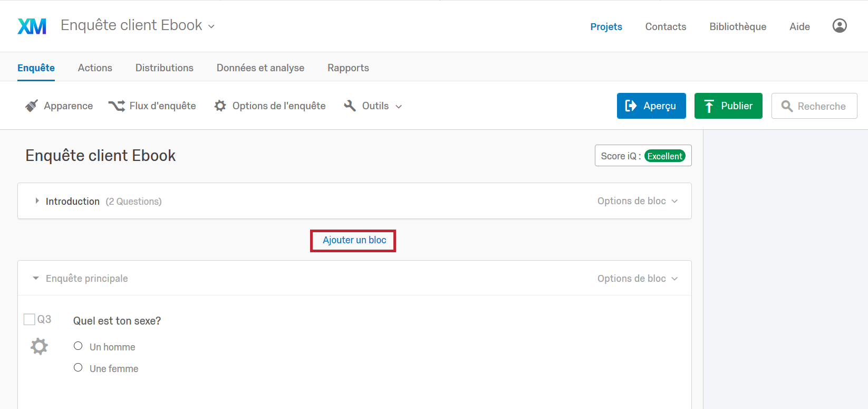868x409 pixels.
Task: Open Contacts in top navigation
Action: click(x=666, y=27)
